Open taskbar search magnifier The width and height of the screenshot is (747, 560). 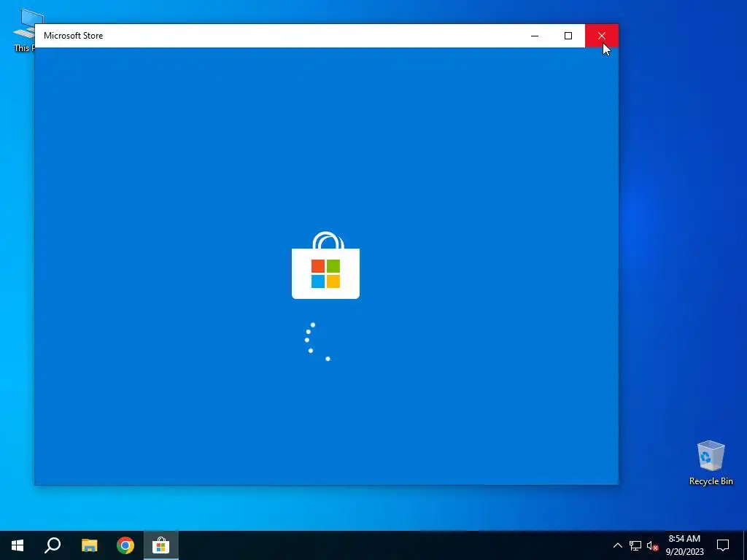coord(53,545)
